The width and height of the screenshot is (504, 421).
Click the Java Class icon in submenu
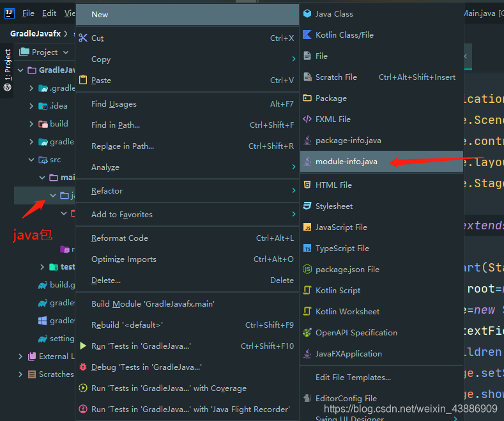click(x=307, y=13)
